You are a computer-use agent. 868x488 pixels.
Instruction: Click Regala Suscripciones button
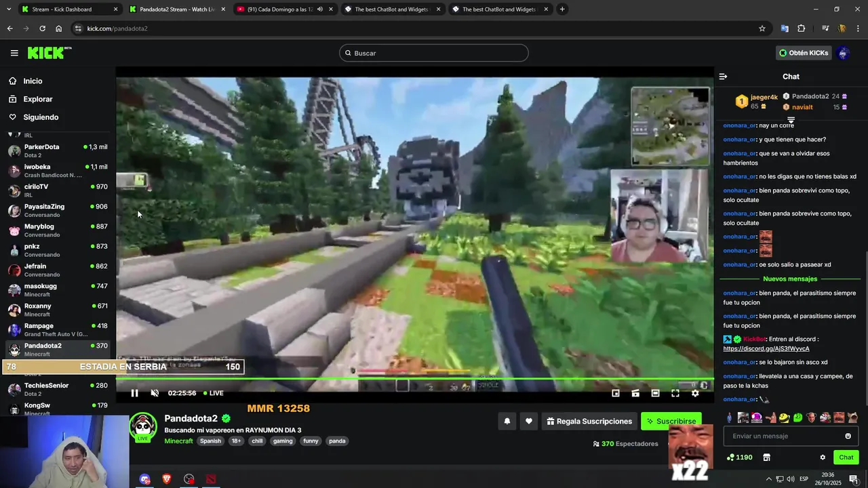589,421
